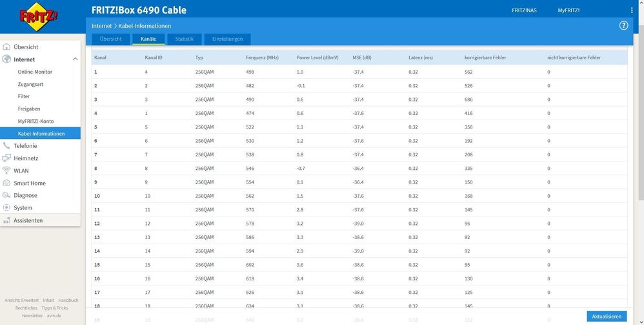Open the Rechtliches footer link

pyautogui.click(x=26, y=308)
